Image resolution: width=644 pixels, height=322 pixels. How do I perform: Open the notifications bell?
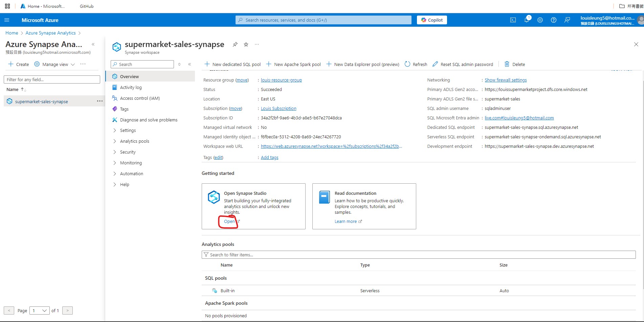(x=526, y=20)
